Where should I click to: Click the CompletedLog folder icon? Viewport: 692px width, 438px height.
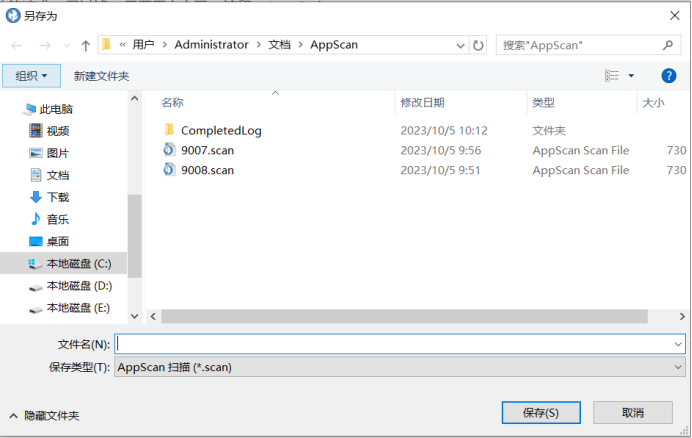point(169,130)
